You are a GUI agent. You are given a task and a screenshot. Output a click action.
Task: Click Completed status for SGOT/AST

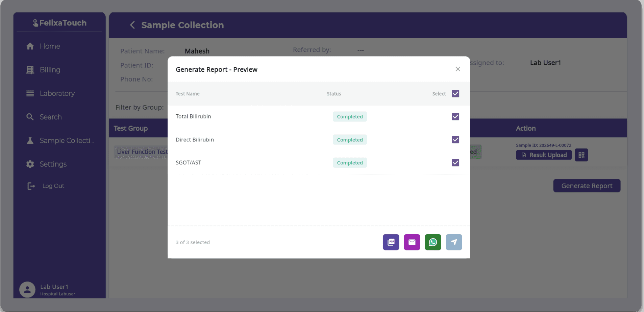350,163
